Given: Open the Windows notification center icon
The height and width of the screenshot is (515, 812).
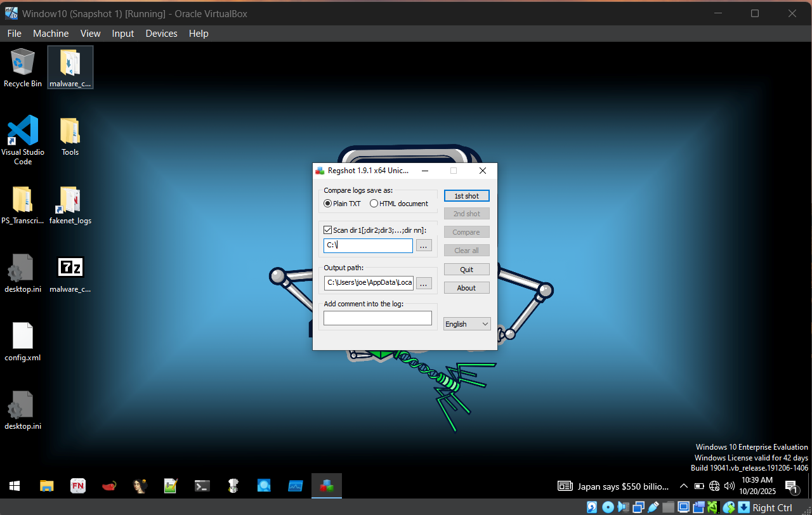Looking at the screenshot, I should click(x=792, y=486).
